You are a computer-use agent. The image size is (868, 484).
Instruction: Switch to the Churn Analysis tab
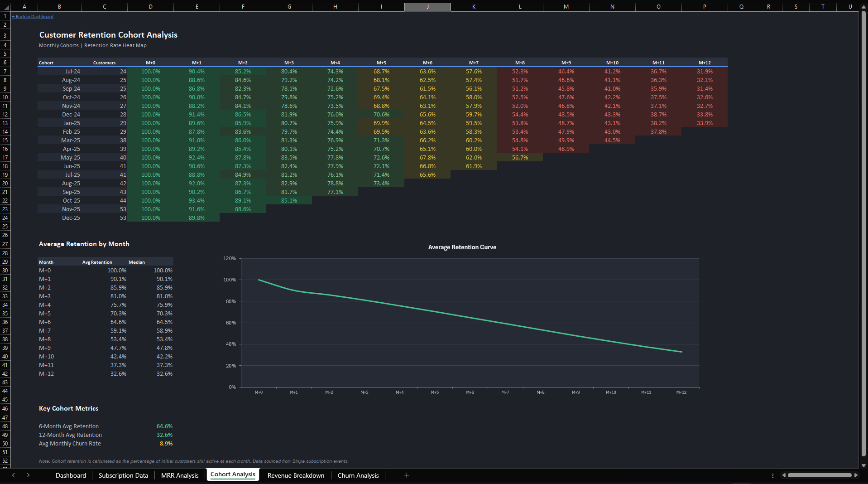358,475
